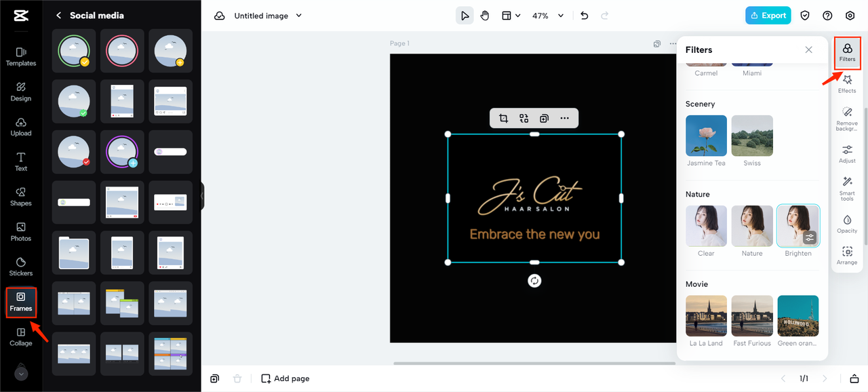Click the CapCut logo icon
868x392 pixels.
21,16
